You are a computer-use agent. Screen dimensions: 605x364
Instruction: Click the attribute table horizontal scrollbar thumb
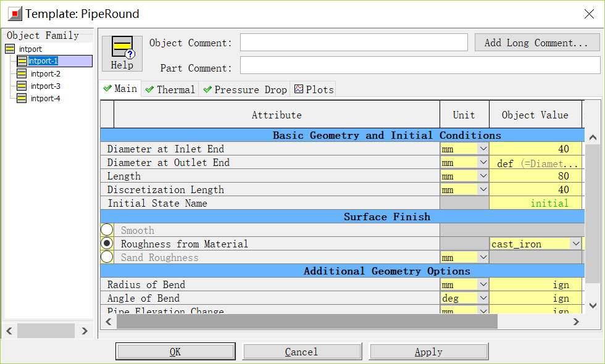tap(307, 321)
